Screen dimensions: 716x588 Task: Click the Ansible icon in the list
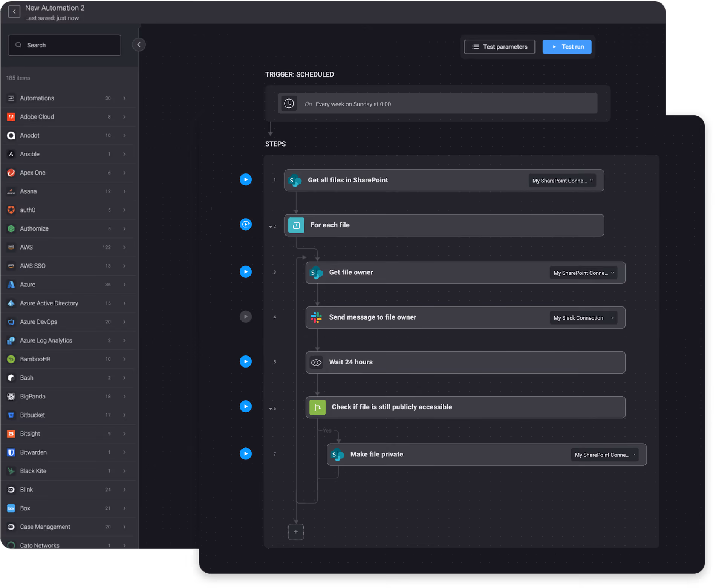point(11,154)
